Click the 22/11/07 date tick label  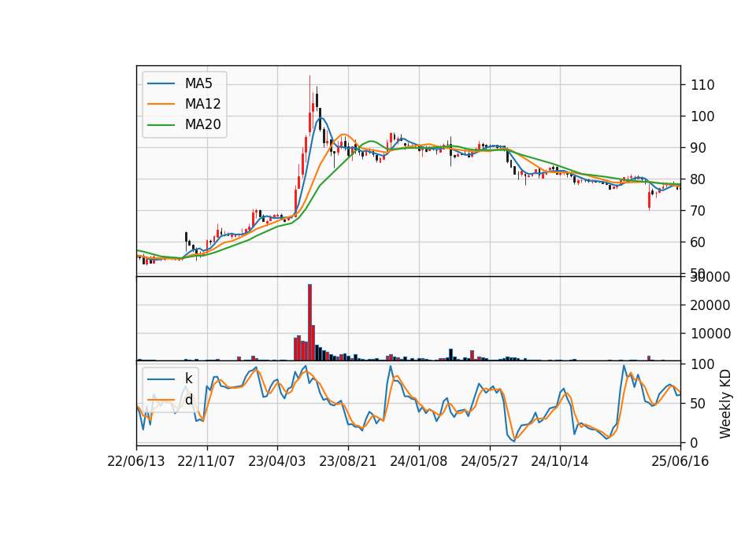(x=206, y=462)
